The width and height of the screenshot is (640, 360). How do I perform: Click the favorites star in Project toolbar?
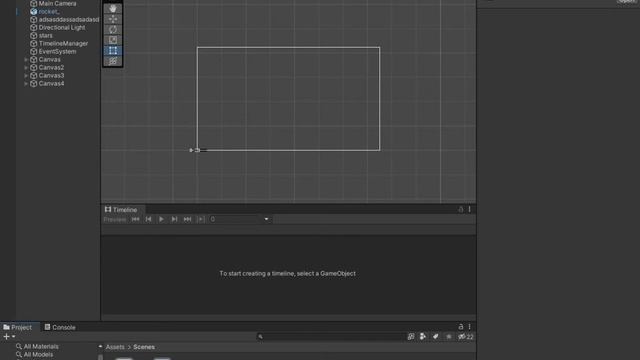pyautogui.click(x=449, y=337)
